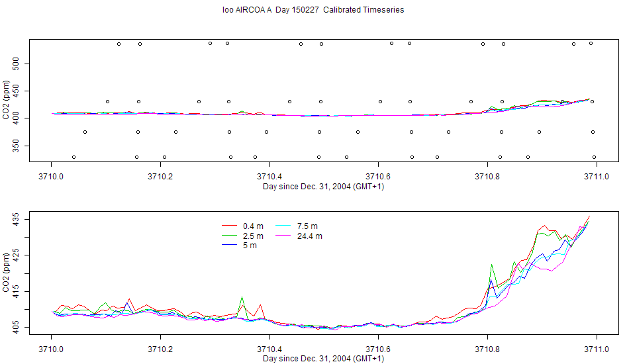Click the blue legend line for 5 m
The image size is (629, 364).
(229, 246)
